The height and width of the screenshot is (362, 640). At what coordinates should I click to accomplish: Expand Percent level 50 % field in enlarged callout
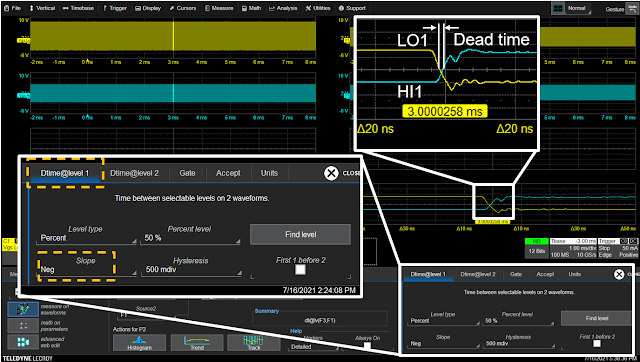190,238
